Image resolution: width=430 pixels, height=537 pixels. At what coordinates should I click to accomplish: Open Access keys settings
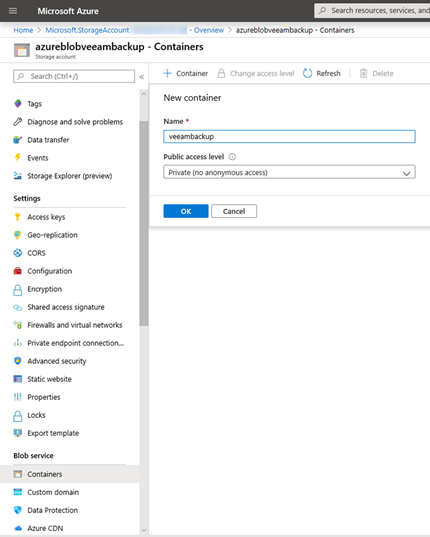46,217
